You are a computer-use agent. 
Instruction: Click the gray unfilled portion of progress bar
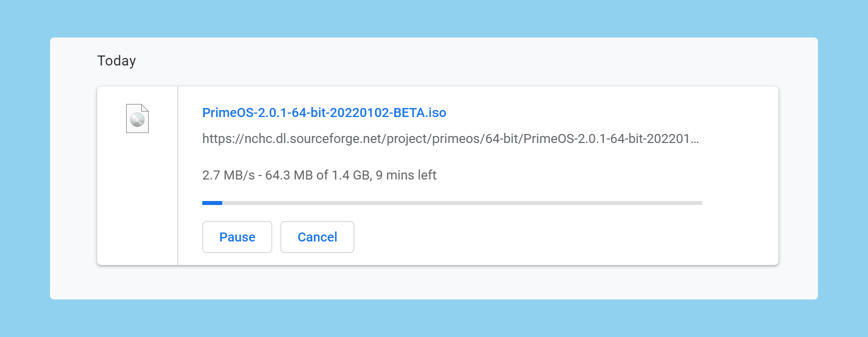[462, 203]
